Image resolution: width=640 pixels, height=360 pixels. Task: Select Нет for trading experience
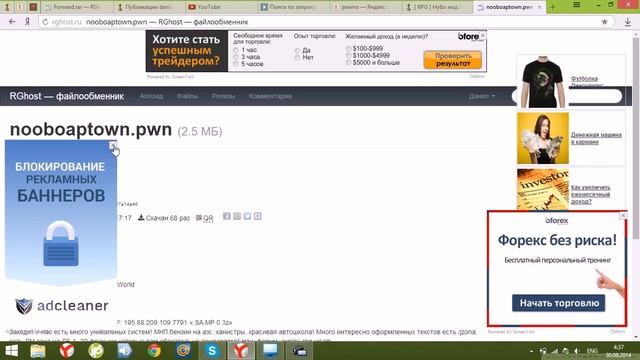coord(297,58)
